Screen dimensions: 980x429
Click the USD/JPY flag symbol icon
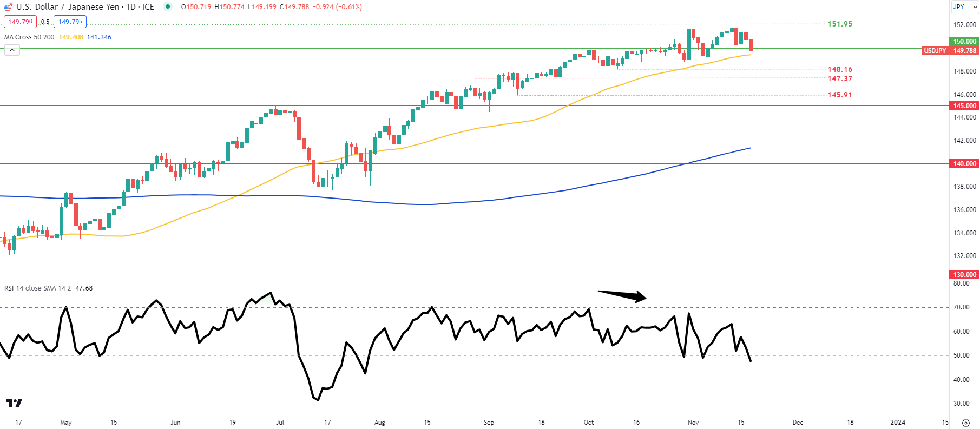coord(9,7)
